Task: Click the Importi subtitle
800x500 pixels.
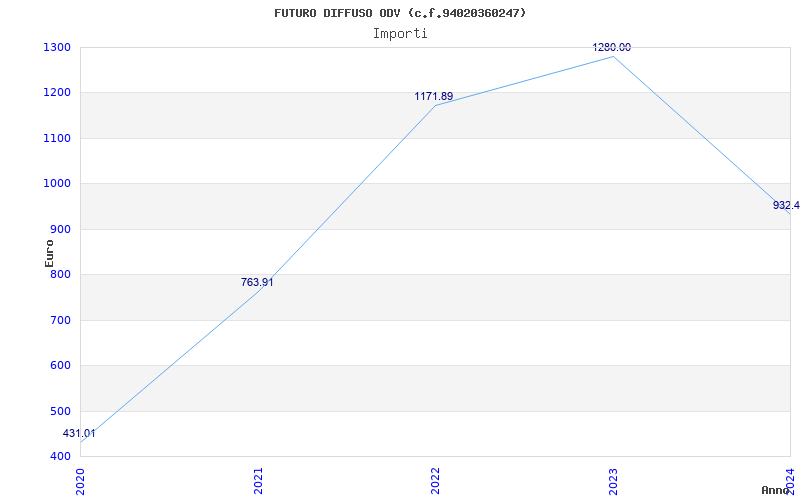Action: click(x=400, y=33)
